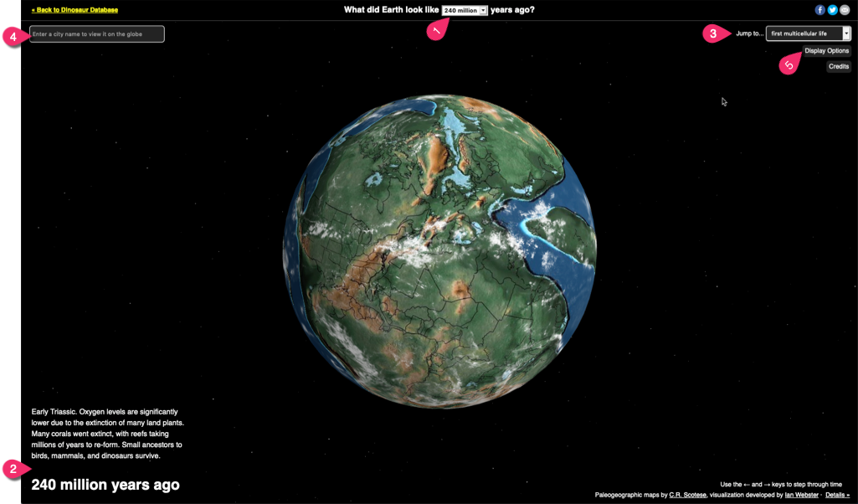Click the pink marker numbered 2
This screenshot has height=504, width=858.
pyautogui.click(x=13, y=469)
